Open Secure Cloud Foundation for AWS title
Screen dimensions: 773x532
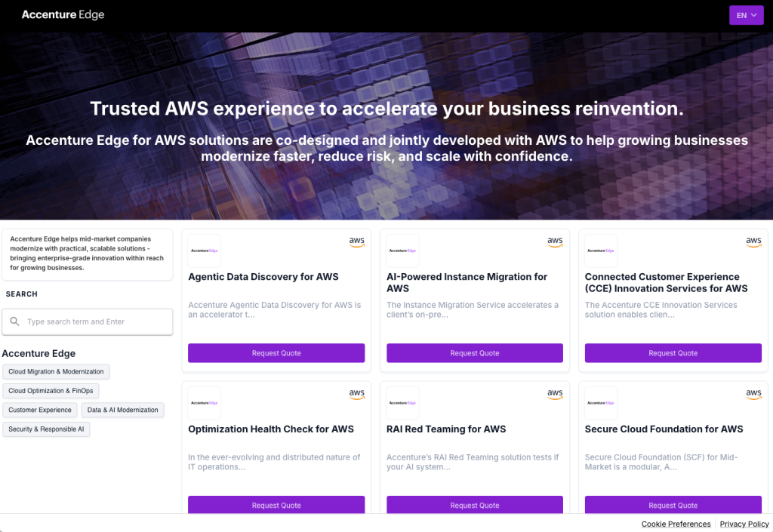coord(664,429)
